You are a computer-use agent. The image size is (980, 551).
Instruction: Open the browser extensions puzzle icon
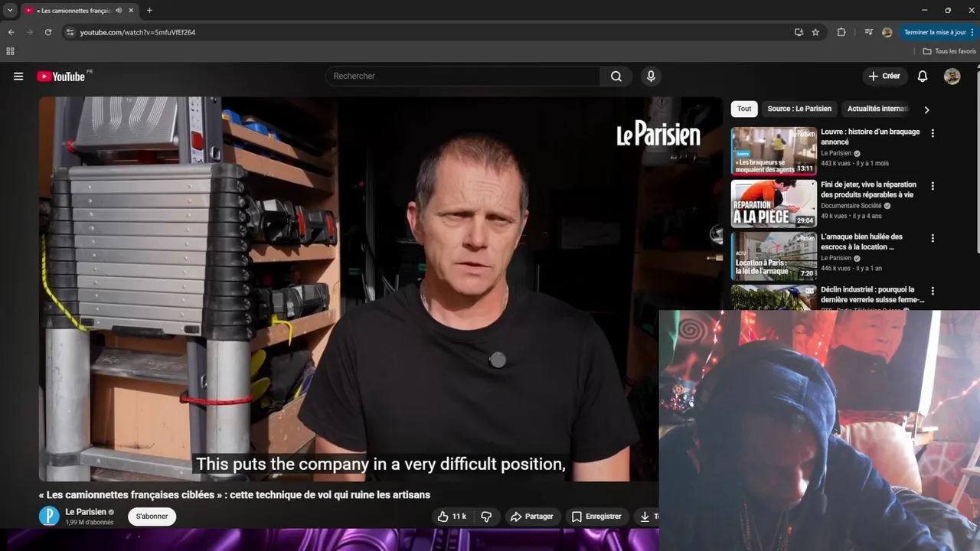point(841,32)
